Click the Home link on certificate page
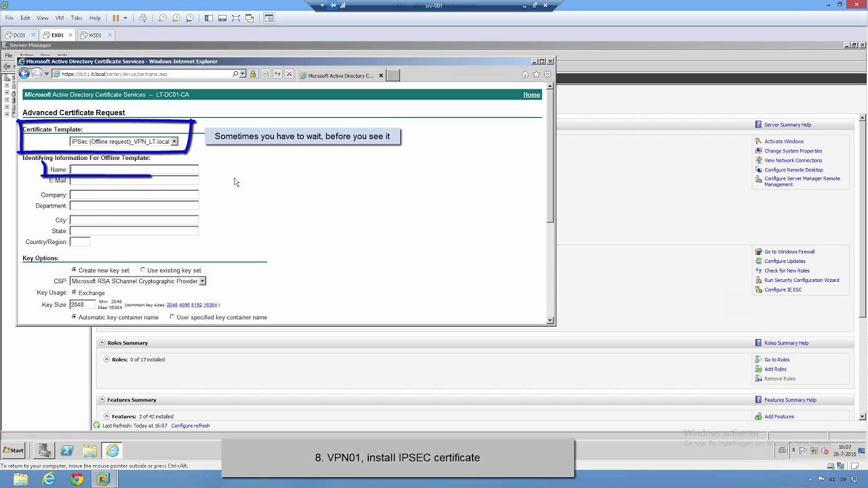 point(532,95)
